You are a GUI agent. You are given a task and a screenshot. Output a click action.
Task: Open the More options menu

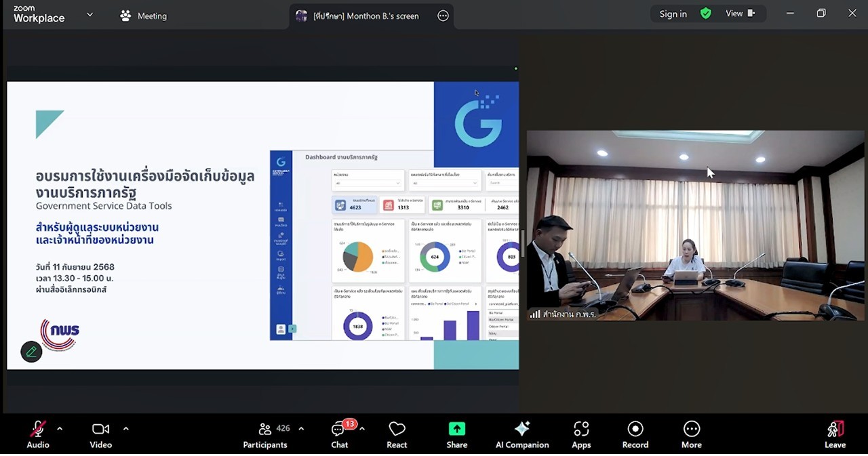(x=691, y=434)
